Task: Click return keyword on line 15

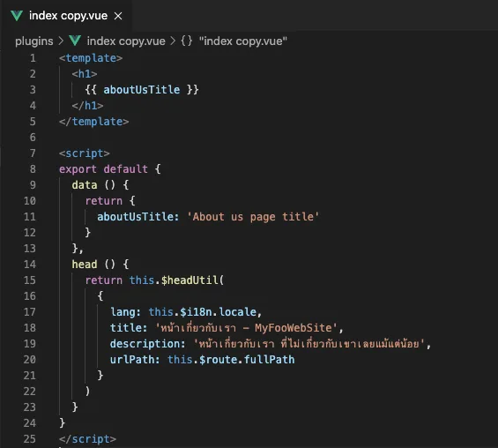Action: [103, 280]
